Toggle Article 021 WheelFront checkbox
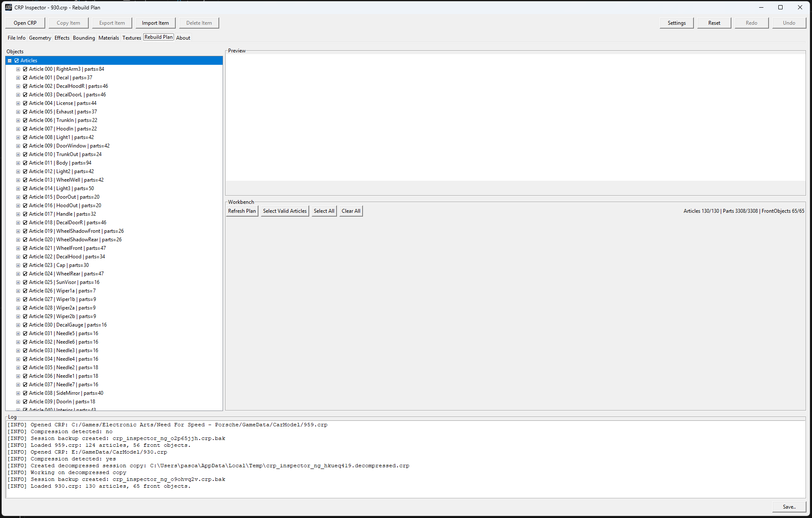812x518 pixels. (x=25, y=248)
